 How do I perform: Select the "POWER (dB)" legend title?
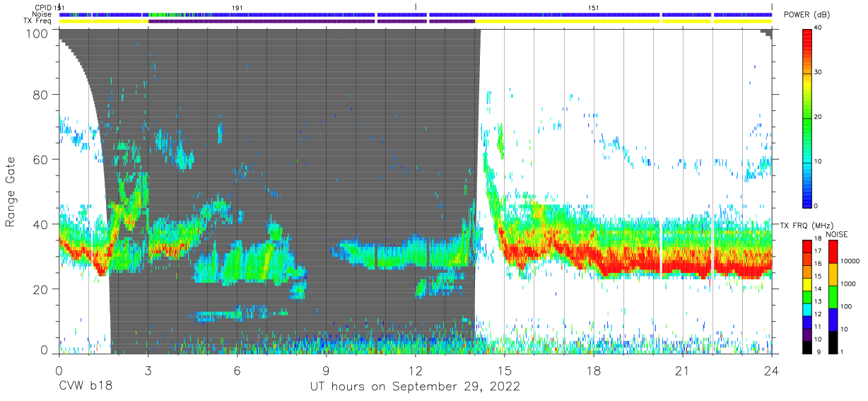(x=807, y=15)
